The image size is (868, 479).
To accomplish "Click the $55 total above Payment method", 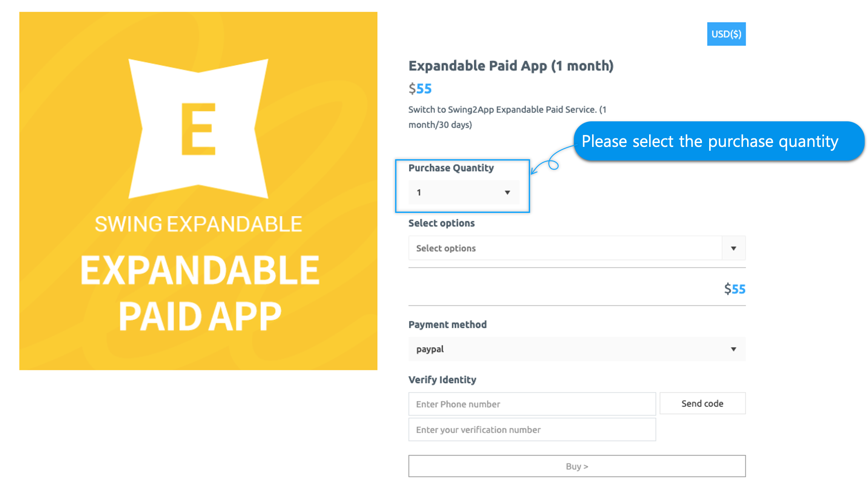I will (x=735, y=289).
